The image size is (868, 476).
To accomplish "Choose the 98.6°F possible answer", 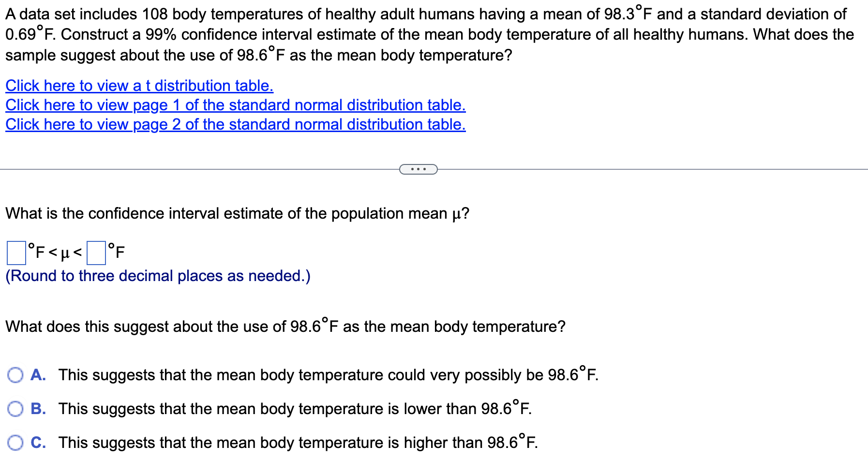I will click(x=16, y=375).
